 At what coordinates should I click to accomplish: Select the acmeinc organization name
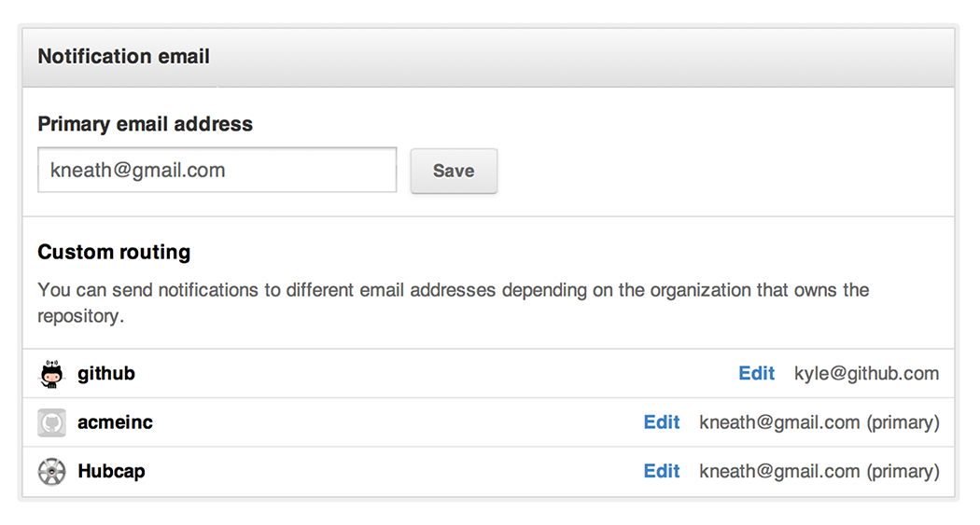click(115, 422)
